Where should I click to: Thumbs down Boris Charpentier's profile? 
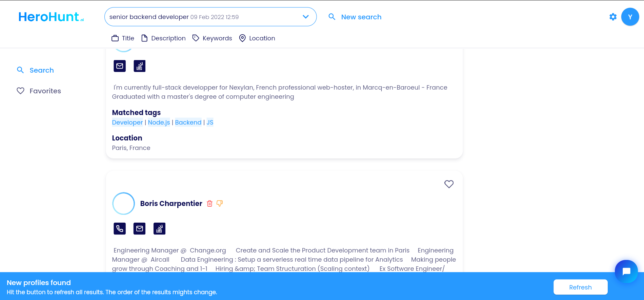coord(220,204)
